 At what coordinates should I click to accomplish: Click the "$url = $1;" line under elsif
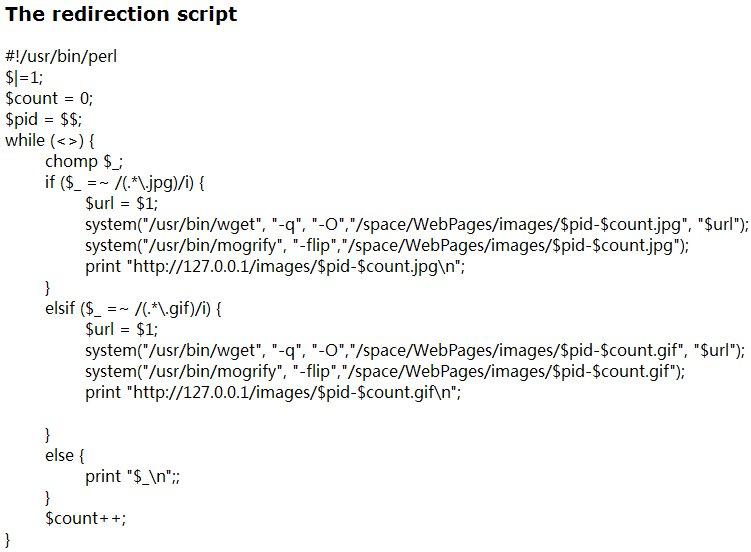click(122, 330)
